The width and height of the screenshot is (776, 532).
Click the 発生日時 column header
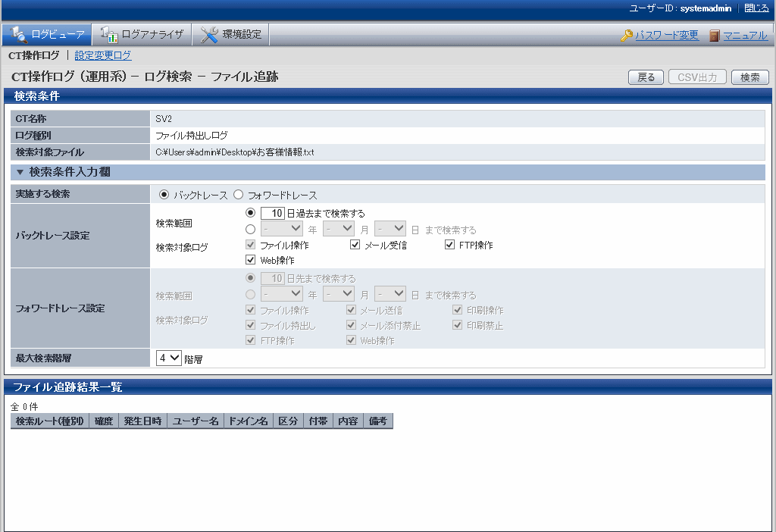[142, 421]
